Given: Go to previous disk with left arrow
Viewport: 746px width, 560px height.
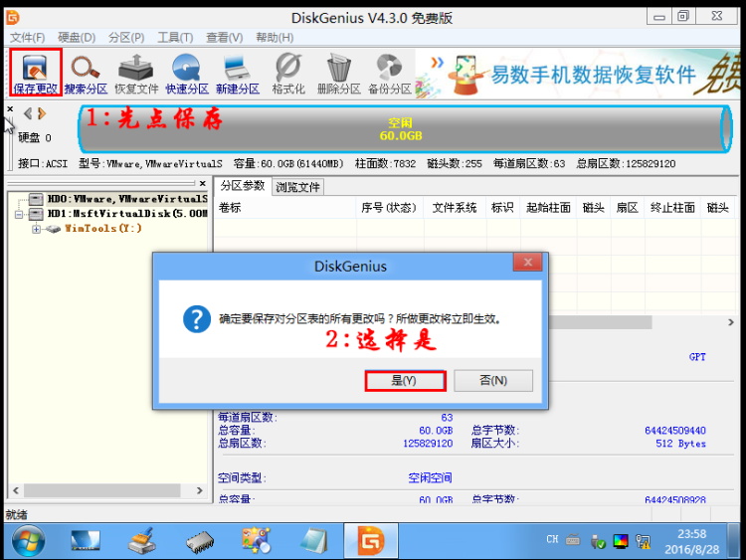Looking at the screenshot, I should tap(28, 113).
